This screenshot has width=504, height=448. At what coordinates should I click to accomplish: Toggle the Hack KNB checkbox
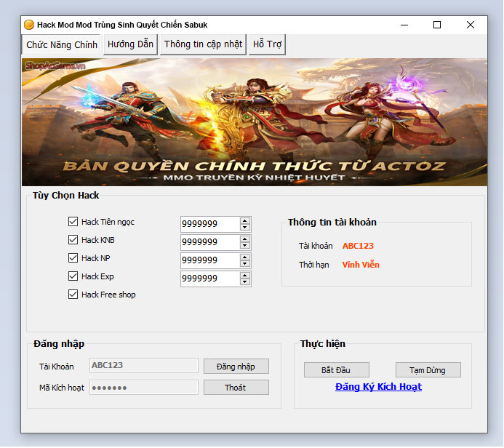coord(73,240)
